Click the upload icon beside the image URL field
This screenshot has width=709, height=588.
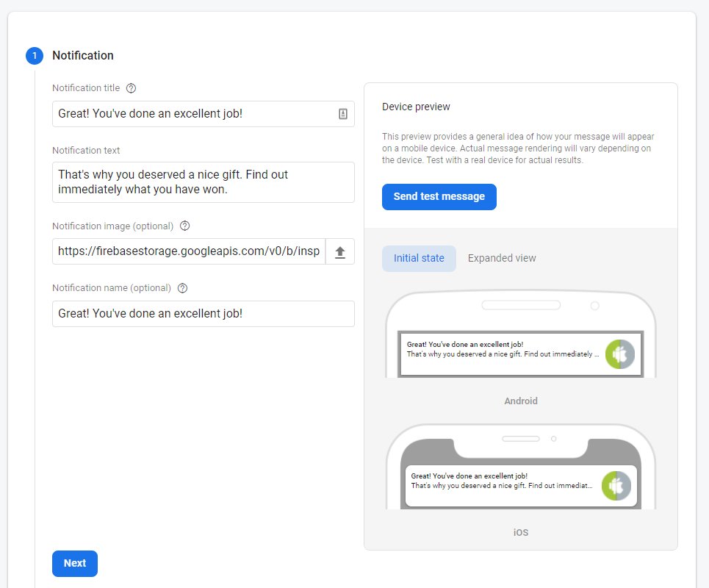342,251
